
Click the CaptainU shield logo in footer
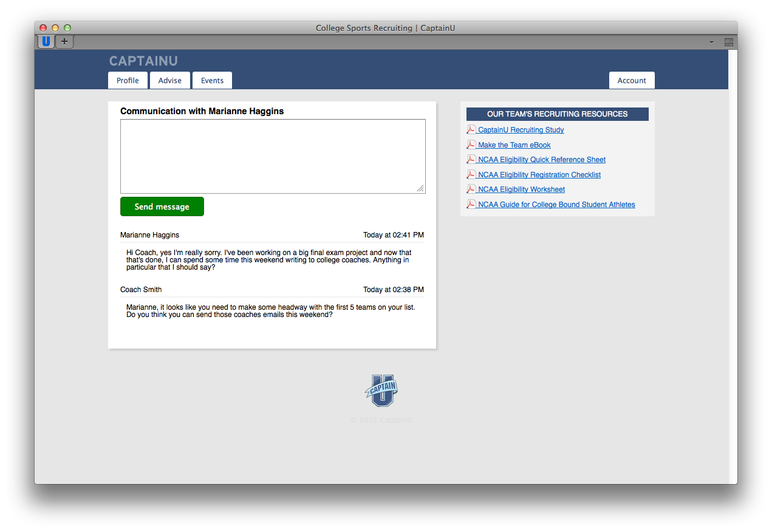(x=381, y=390)
